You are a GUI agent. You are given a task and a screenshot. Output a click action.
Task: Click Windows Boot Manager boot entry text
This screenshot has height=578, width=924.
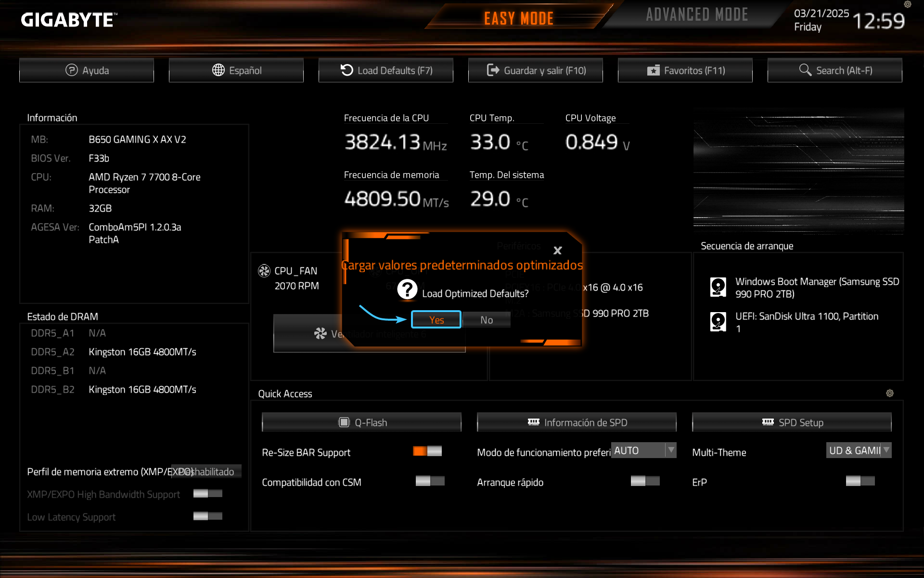tap(817, 288)
